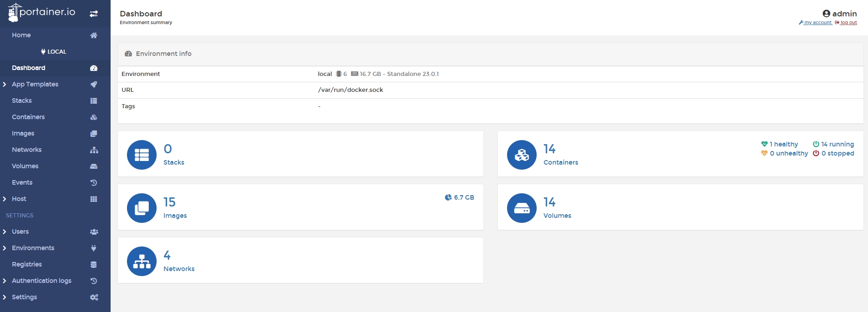This screenshot has width=868, height=312.
Task: Click the Volumes drive icon in sidebar
Action: 94,166
